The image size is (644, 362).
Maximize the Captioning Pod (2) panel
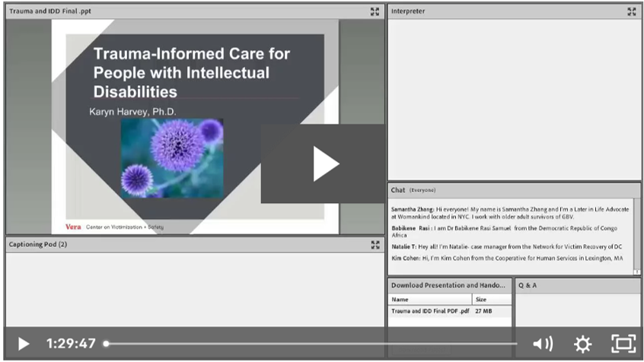pos(375,245)
